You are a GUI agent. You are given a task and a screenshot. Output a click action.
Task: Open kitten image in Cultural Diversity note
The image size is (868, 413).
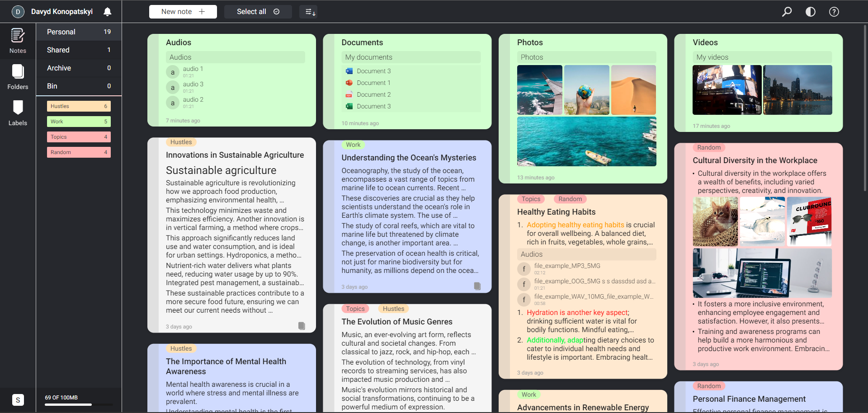coord(715,222)
